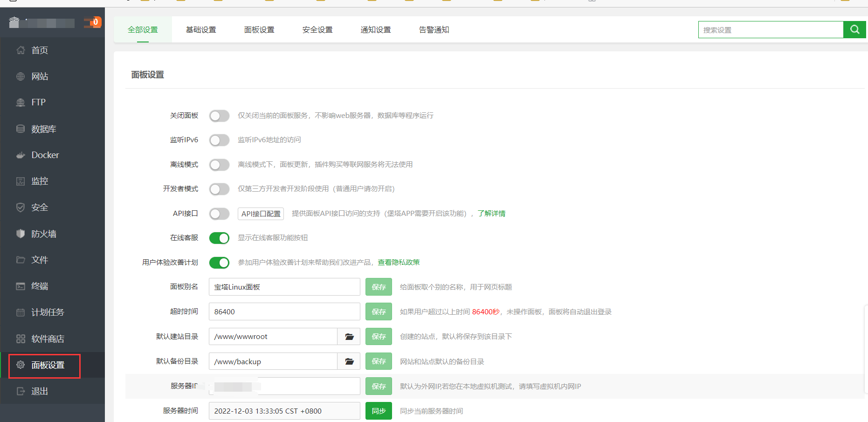
Task: Click the API接口配置 button
Action: (x=261, y=214)
